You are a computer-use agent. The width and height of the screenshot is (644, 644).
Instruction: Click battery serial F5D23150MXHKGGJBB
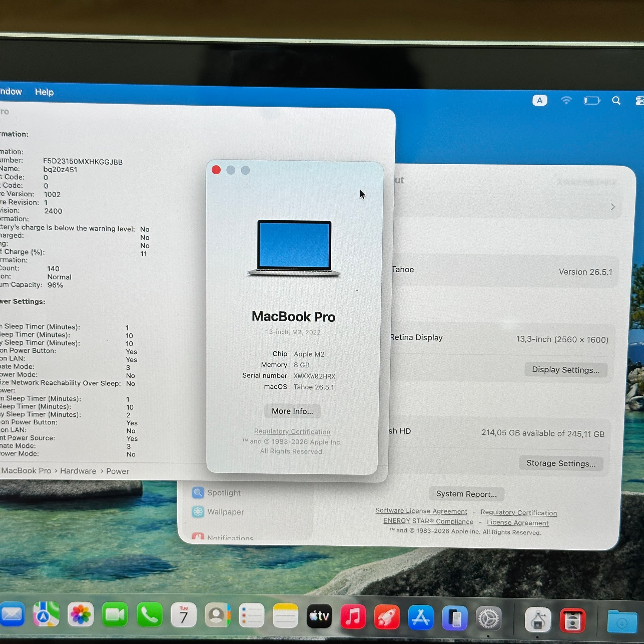83,162
